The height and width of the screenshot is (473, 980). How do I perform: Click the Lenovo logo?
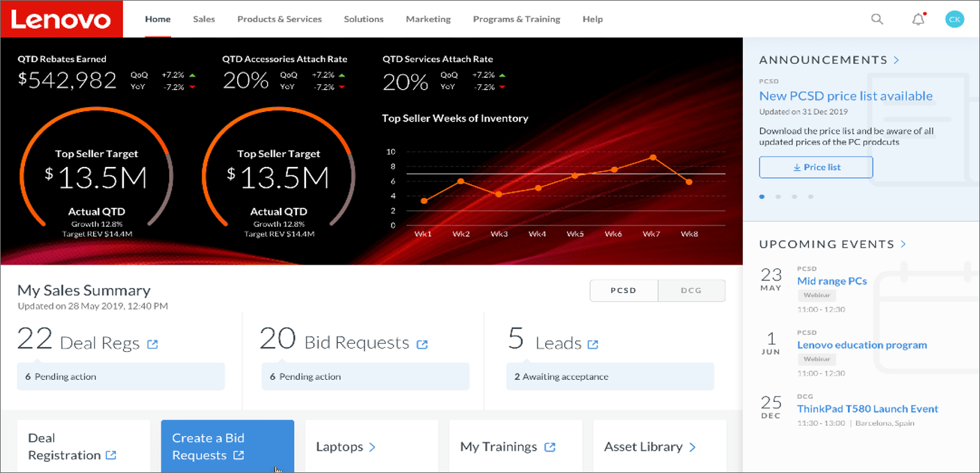pos(62,19)
